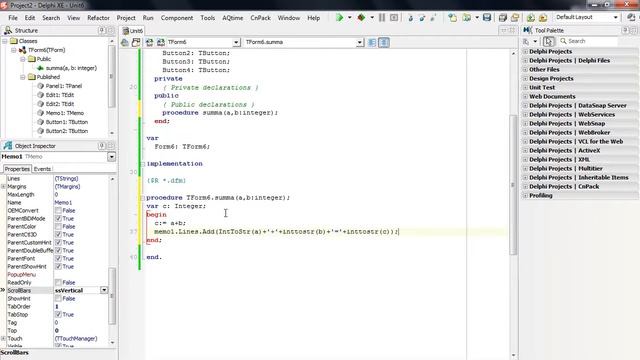Toggle the ParentFont checkbox

tap(58, 258)
